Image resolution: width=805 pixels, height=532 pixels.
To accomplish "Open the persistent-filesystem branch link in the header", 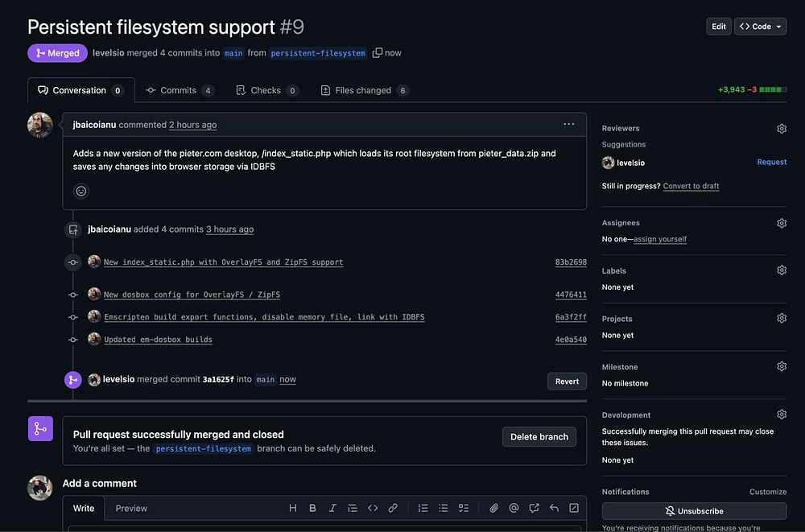I will [318, 53].
